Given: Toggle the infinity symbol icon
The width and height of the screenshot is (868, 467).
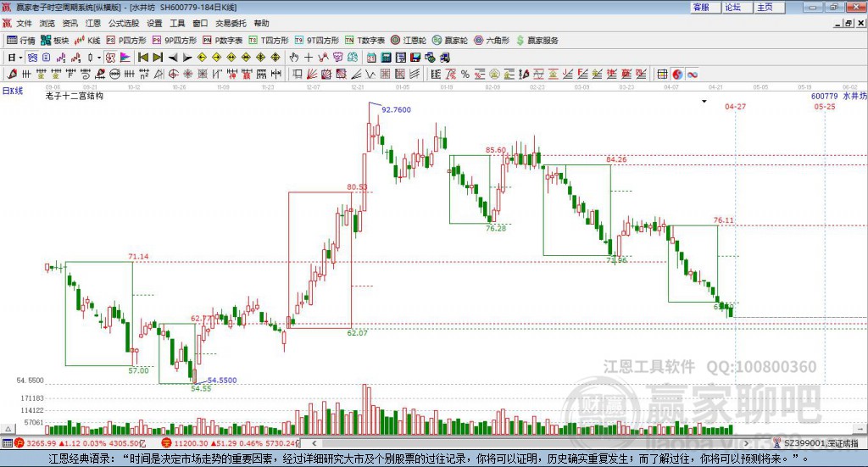Looking at the screenshot, I should [x=692, y=74].
